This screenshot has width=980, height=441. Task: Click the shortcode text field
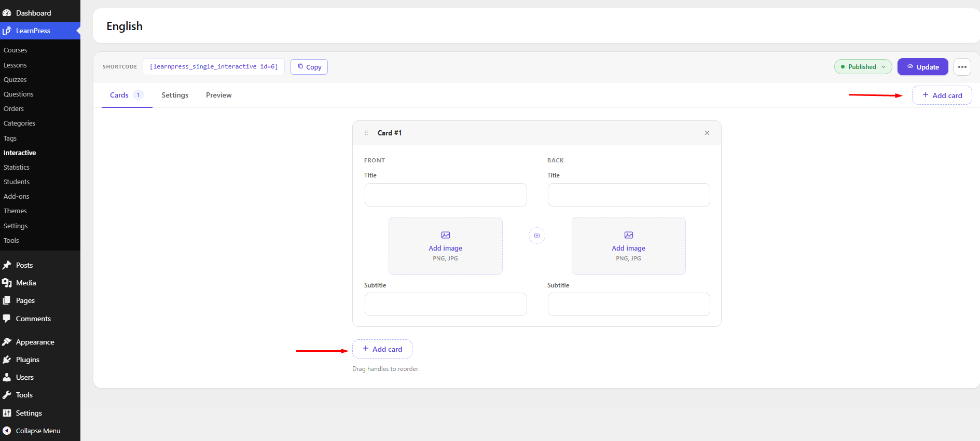pos(214,66)
